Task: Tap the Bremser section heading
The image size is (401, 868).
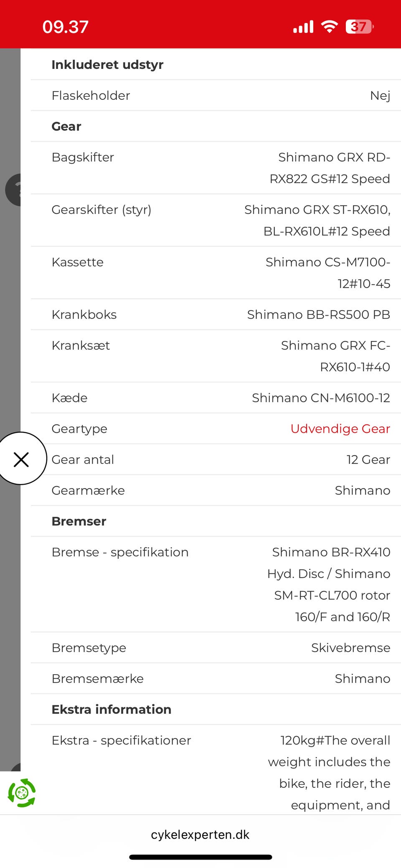Action: (79, 521)
